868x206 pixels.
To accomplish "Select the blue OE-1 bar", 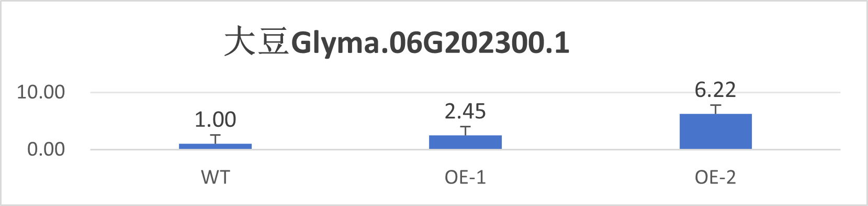I will point(465,142).
